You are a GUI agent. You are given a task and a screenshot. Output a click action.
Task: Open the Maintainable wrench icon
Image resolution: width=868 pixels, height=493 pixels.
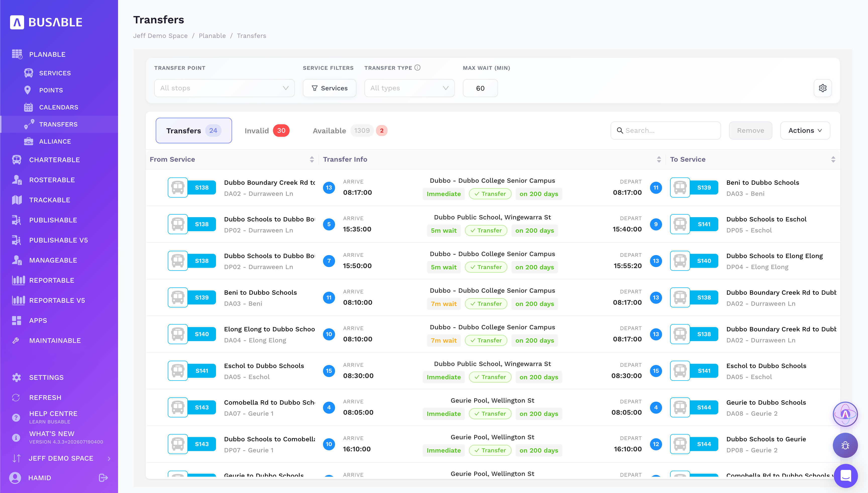(16, 341)
